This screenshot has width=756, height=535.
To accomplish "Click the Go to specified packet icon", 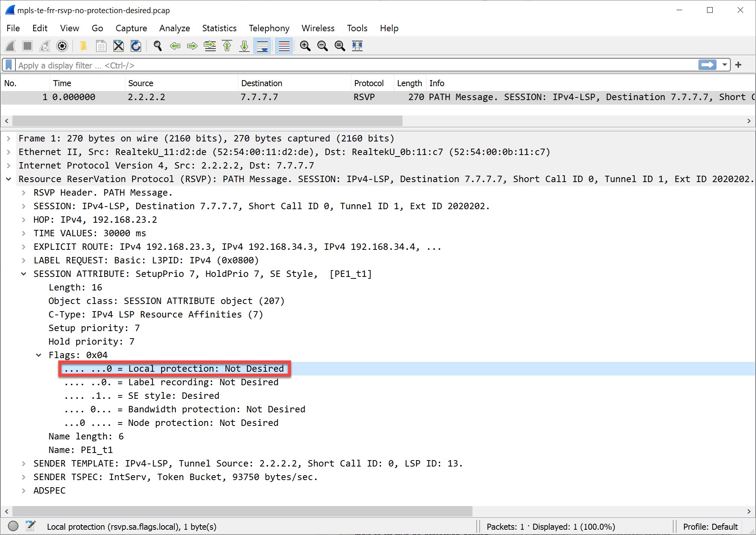I will click(210, 46).
